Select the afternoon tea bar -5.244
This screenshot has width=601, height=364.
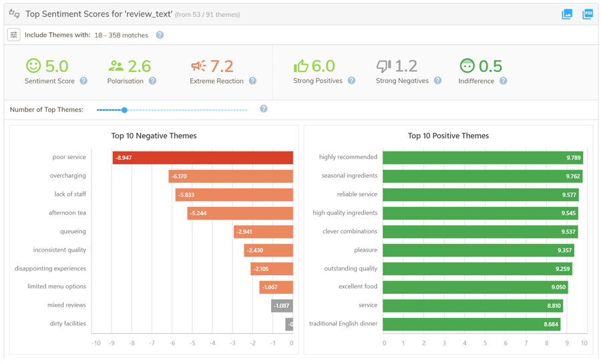[240, 213]
